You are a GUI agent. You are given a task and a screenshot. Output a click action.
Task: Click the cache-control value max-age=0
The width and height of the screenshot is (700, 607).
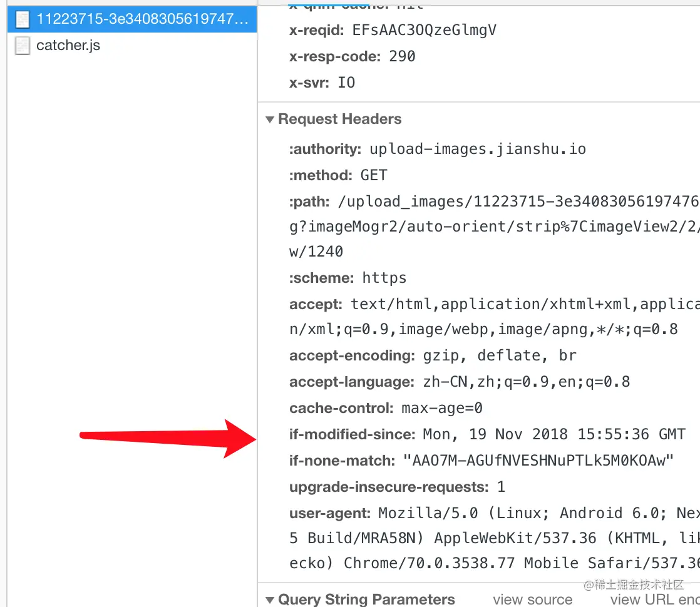(x=442, y=409)
